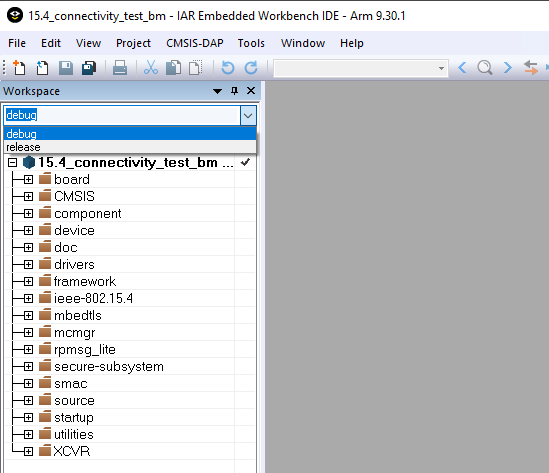Click the component folder icon
Viewport: 549px width, 473px height.
[x=45, y=213]
